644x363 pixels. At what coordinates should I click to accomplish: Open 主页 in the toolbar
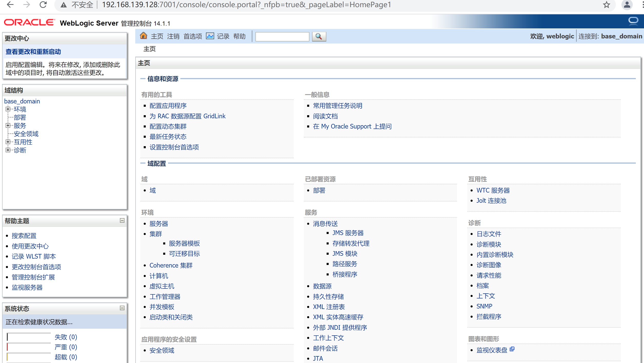click(157, 36)
